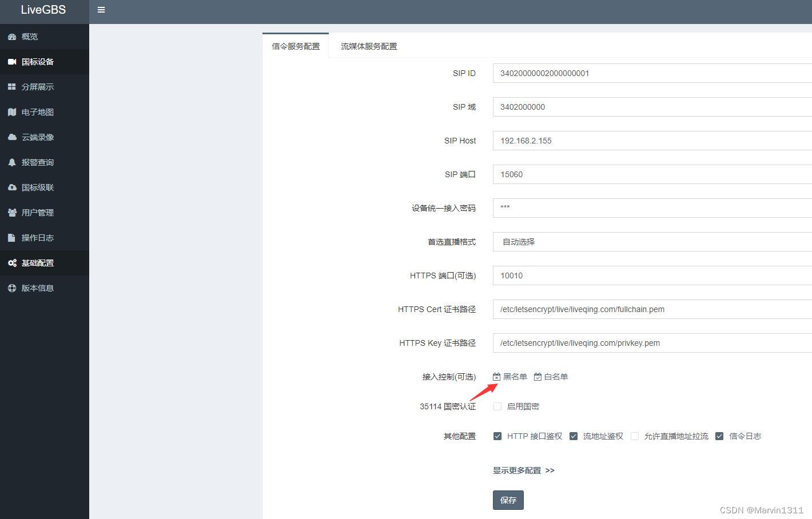Click the camera icon beside 国标设备
This screenshot has height=519, width=812.
point(12,62)
